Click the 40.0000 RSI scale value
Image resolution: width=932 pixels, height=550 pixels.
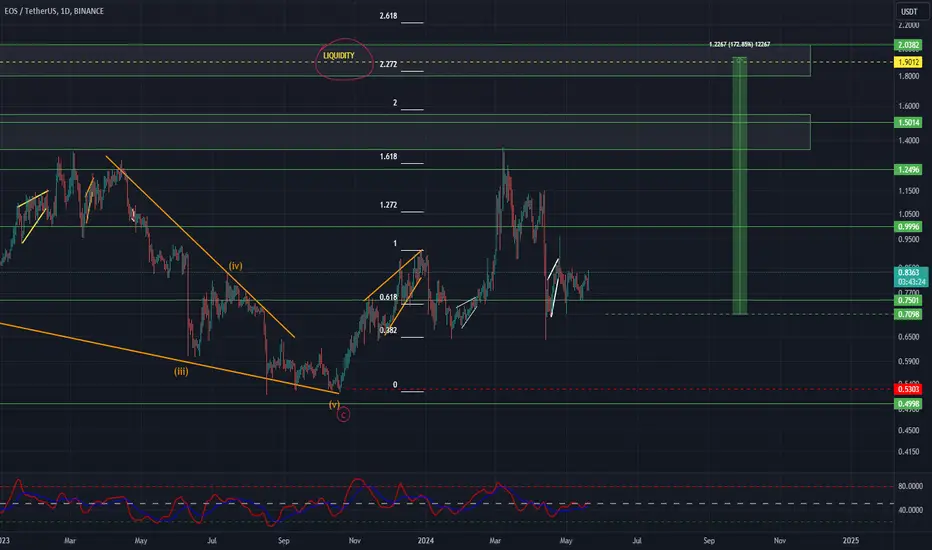910,510
